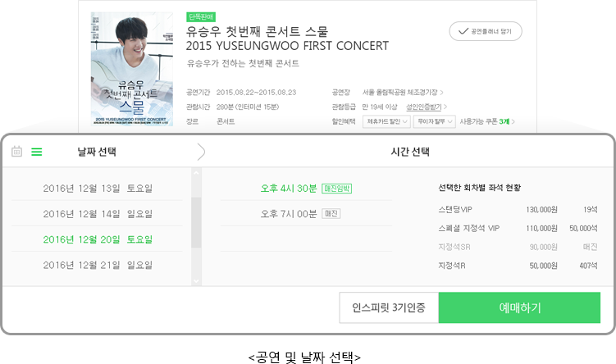Screen dimensions: 616x364
Task: Click the arrow between 날짜 선택 and 시간 선택
Action: (201, 152)
